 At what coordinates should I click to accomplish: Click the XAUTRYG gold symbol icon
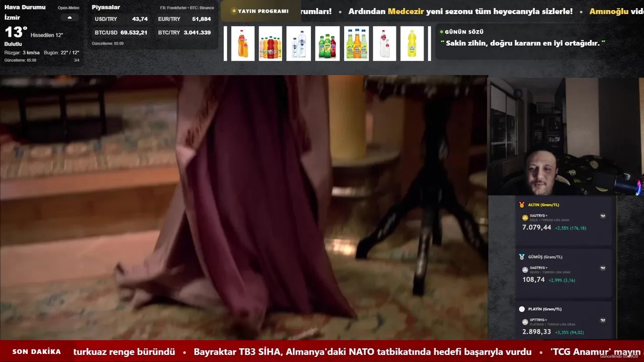point(525,218)
